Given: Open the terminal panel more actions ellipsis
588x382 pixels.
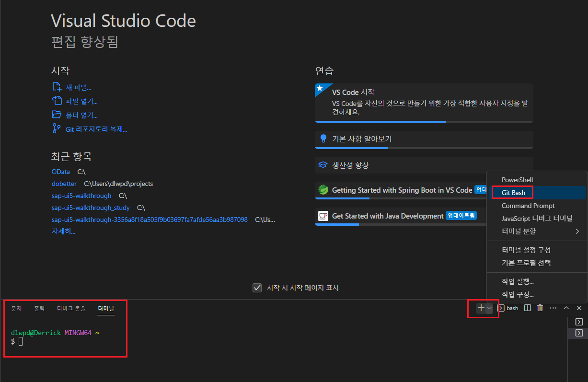Looking at the screenshot, I should [553, 308].
